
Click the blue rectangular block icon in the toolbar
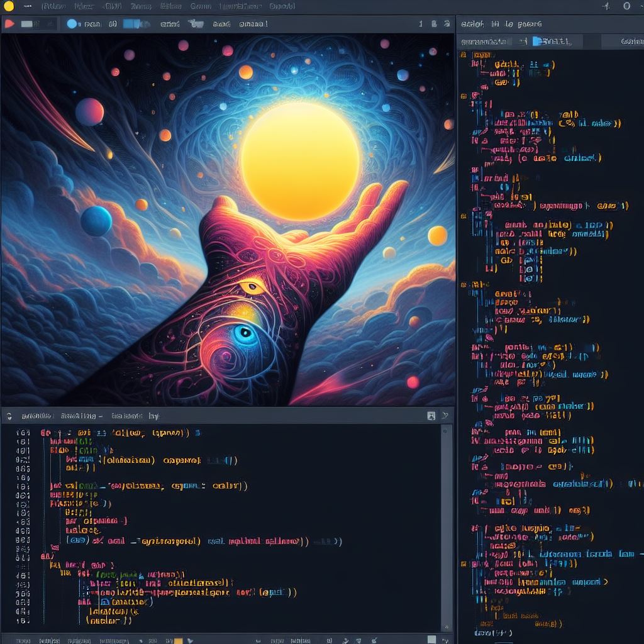pos(131,24)
